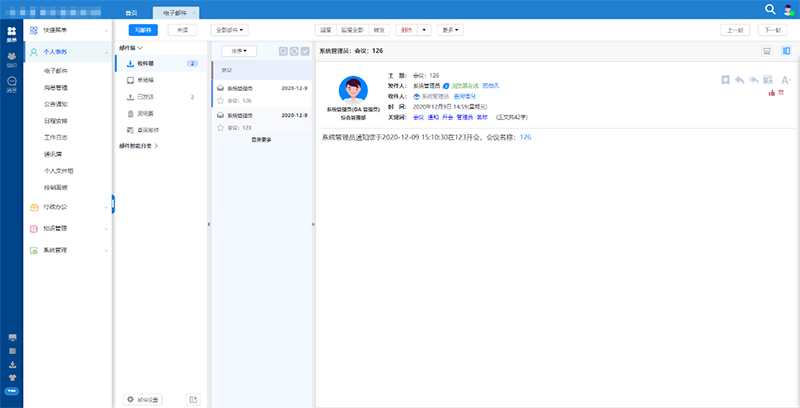The width and height of the screenshot is (800, 408).
Task: Open the font size icon in the email header
Action: [786, 80]
